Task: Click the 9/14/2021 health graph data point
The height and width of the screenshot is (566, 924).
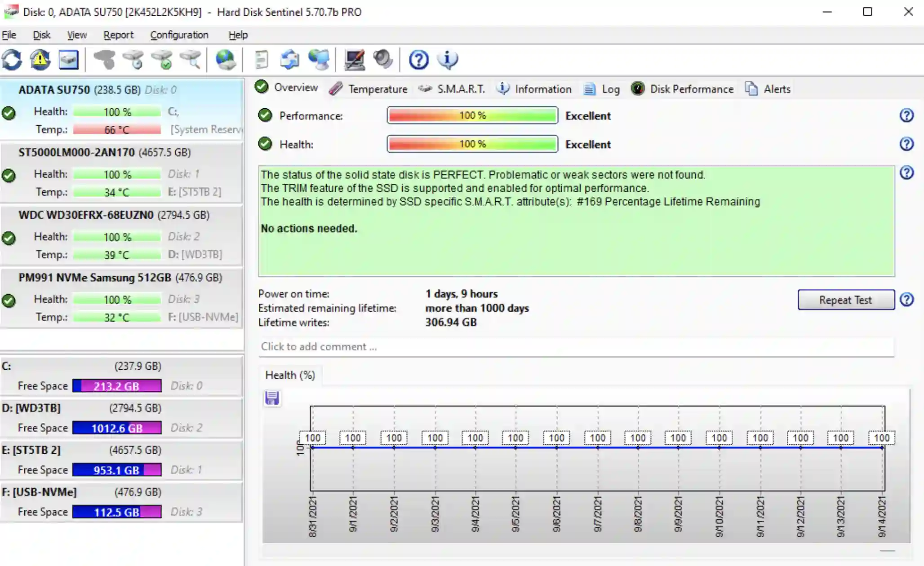Action: pos(882,447)
